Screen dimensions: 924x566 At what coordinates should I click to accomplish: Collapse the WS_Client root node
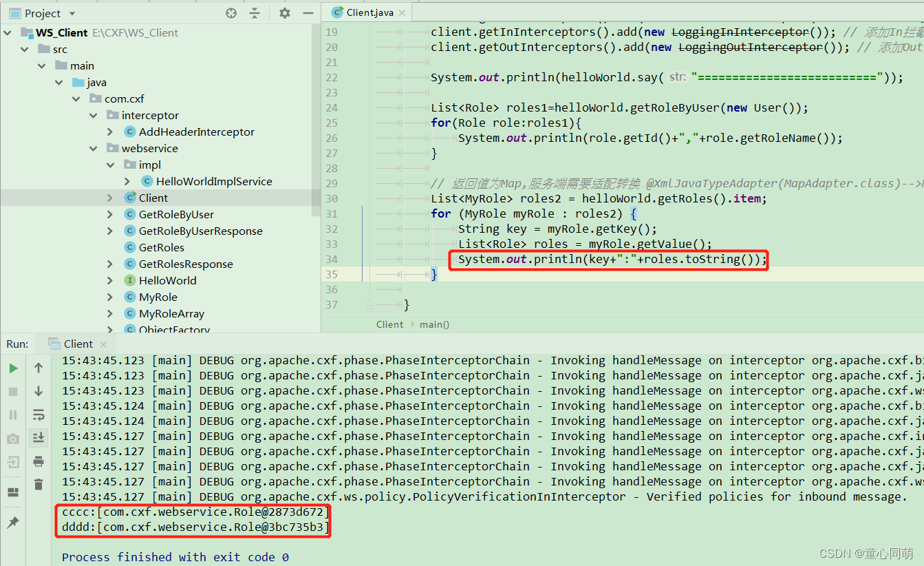coord(8,32)
